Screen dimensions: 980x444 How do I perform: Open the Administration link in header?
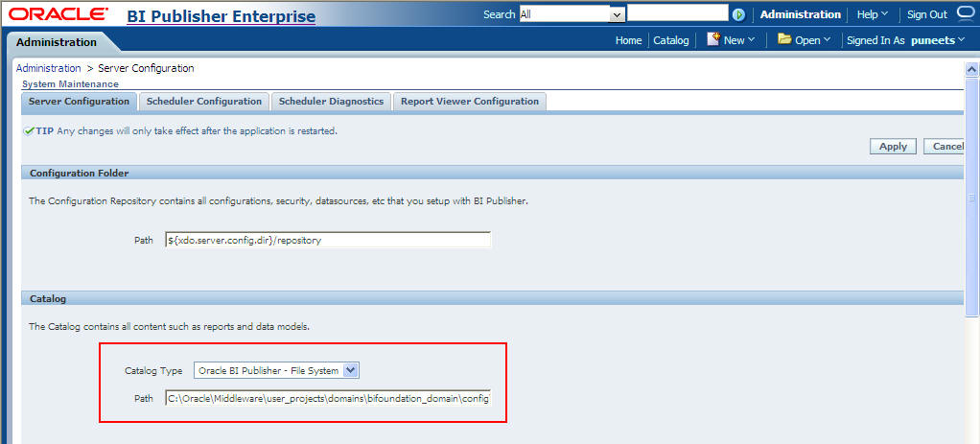pyautogui.click(x=800, y=14)
